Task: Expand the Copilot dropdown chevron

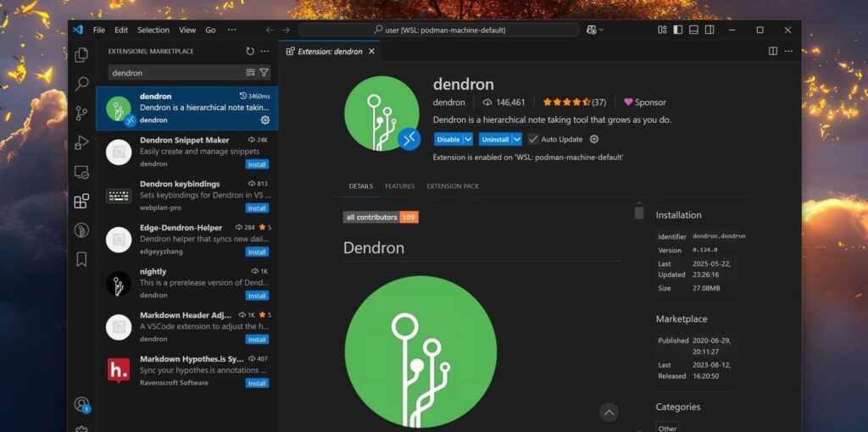Action: coord(601,30)
